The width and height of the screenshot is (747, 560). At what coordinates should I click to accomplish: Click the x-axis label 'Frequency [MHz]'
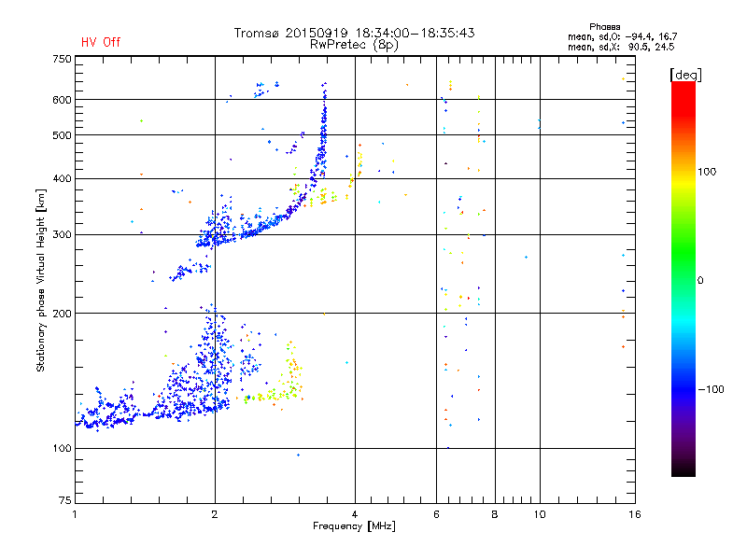click(354, 526)
